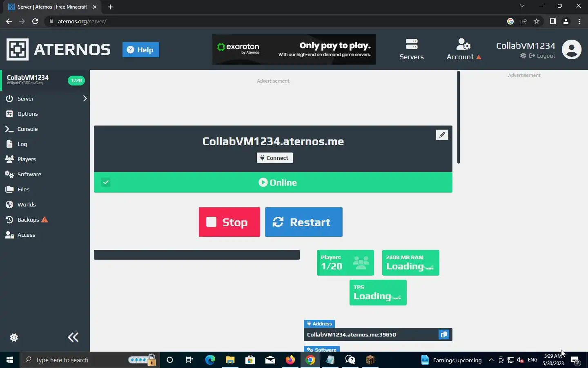Click the taskbar search box

tap(90, 360)
